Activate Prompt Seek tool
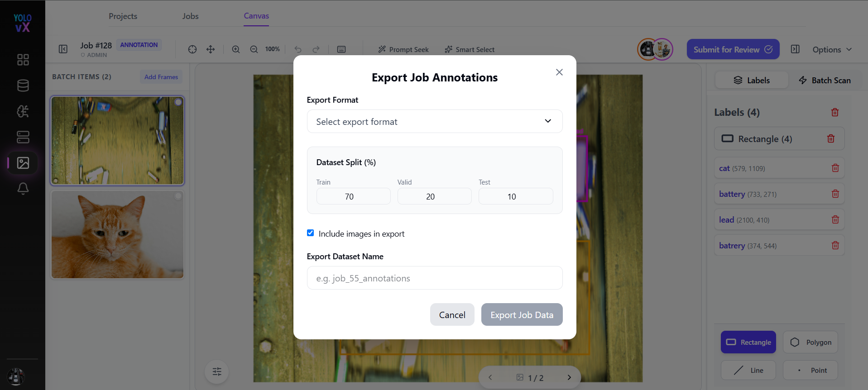Image resolution: width=868 pixels, height=390 pixels. (403, 49)
